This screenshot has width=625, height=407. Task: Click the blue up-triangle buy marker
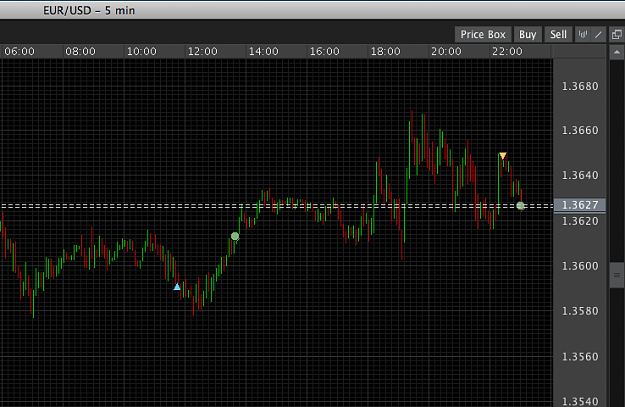(x=177, y=287)
